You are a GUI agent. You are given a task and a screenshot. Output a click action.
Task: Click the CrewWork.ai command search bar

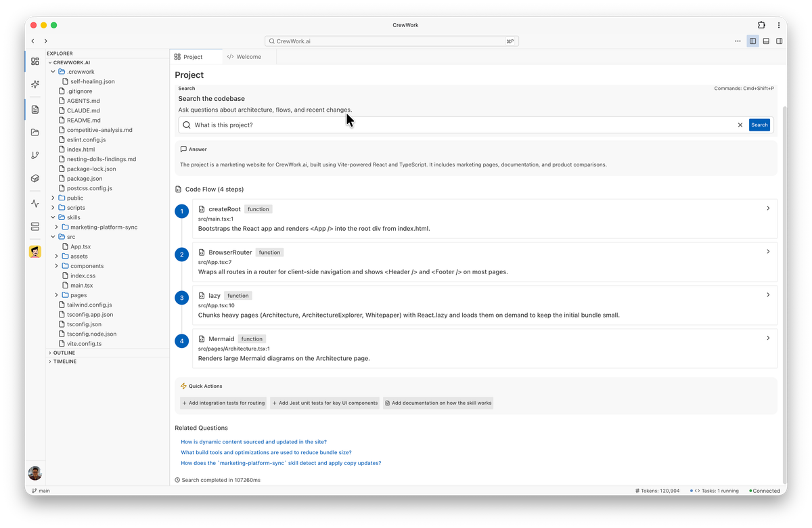[x=392, y=41]
